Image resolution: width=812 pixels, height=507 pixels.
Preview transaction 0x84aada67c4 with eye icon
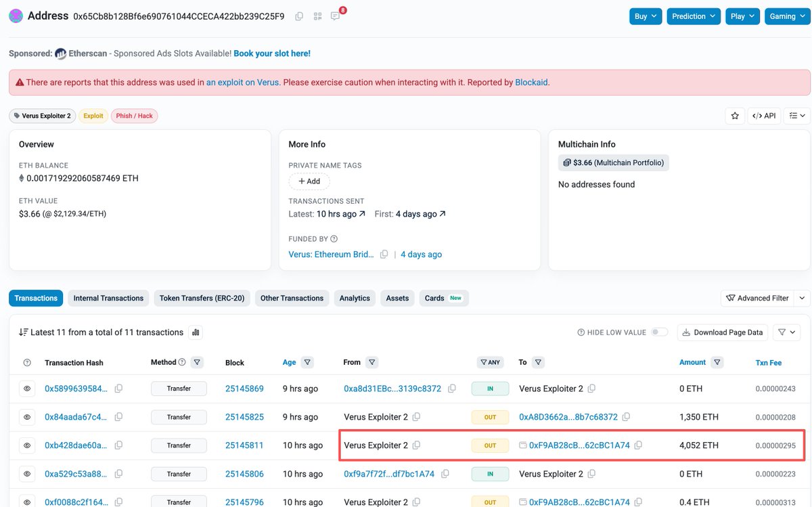pos(27,417)
